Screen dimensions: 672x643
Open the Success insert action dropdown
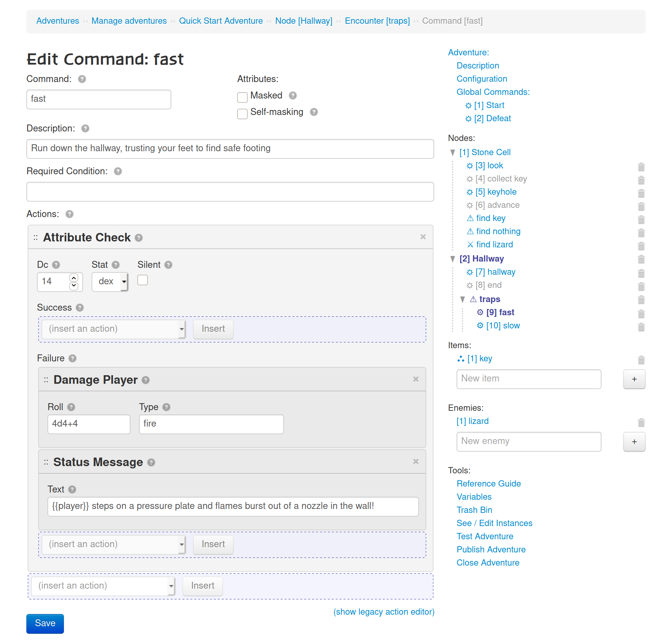click(x=113, y=329)
